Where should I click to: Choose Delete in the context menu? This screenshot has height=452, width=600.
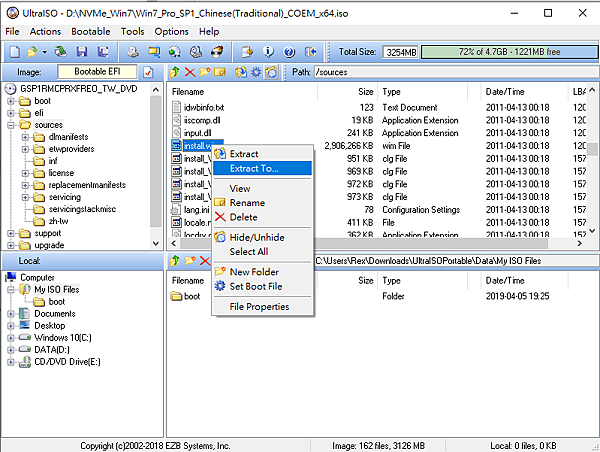262,217
